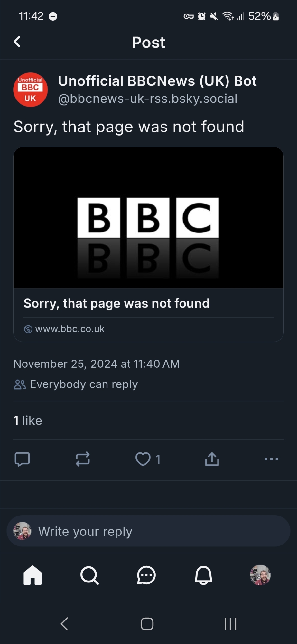The height and width of the screenshot is (644, 297).
Task: Tap the back arrow in Post header
Action: point(17,42)
